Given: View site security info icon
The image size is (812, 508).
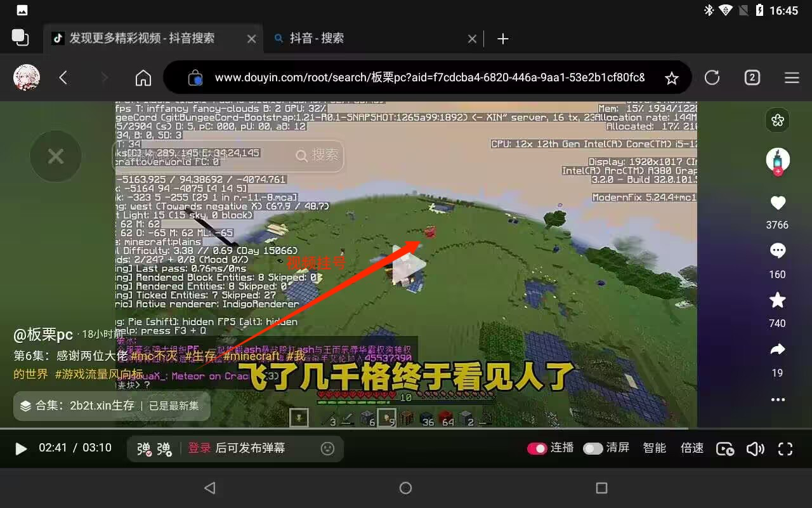Looking at the screenshot, I should (195, 77).
